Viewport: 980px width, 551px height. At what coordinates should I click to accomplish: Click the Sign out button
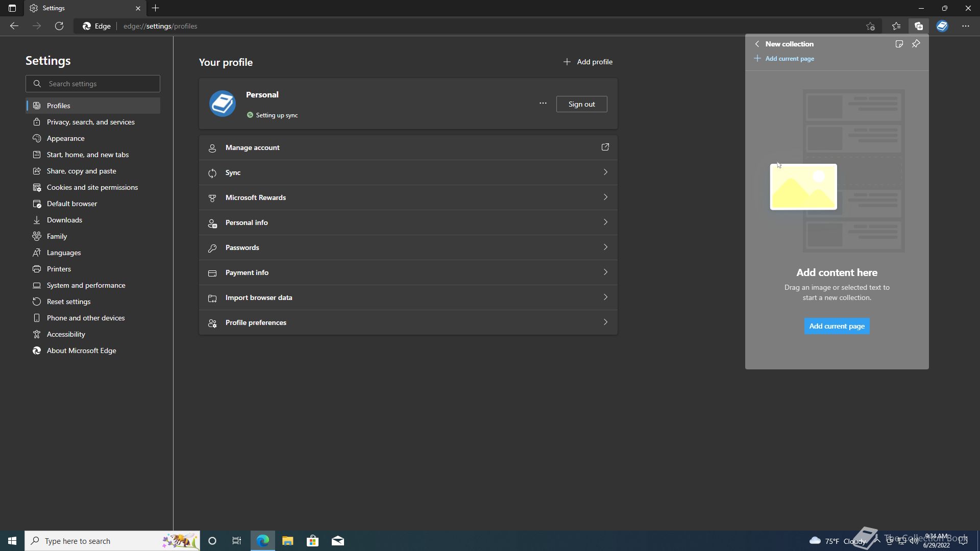581,104
